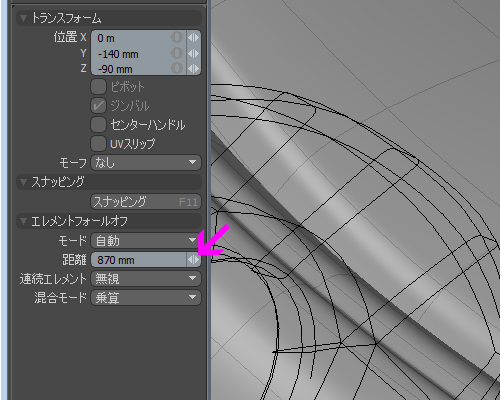Click the スナッピング F11 button
This screenshot has height=400, width=500.
coord(146,202)
